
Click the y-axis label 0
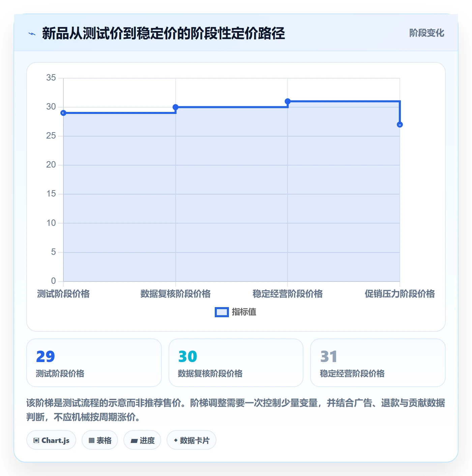click(54, 281)
